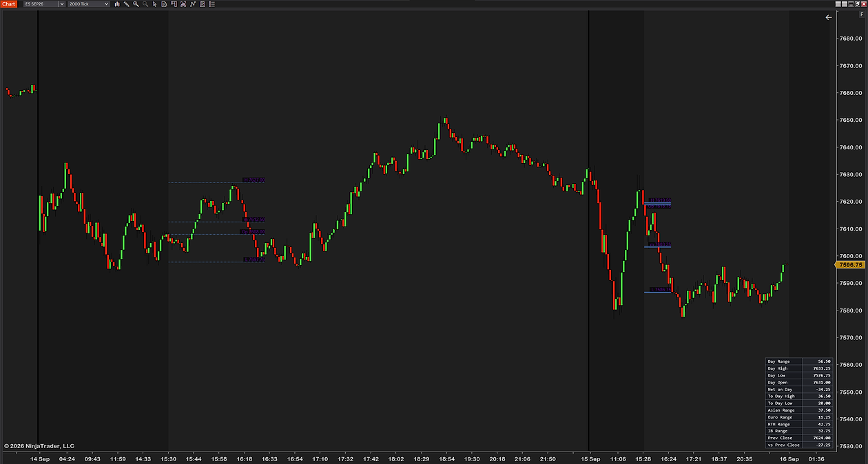Click the 16 Sep date label

[789, 458]
